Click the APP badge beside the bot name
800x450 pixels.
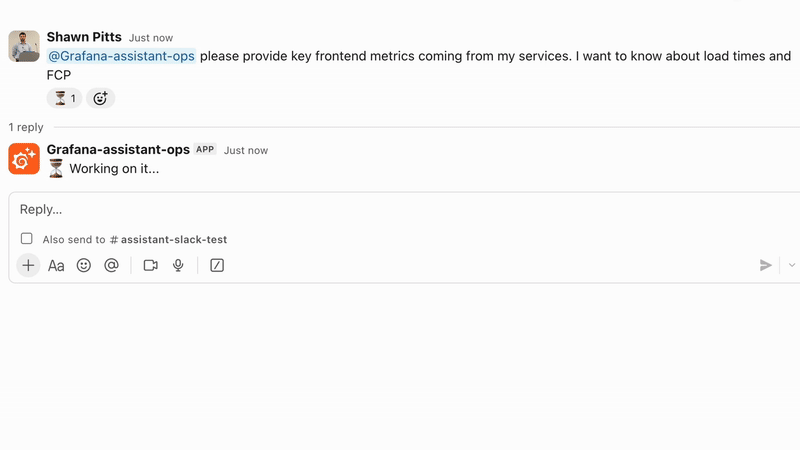(205, 149)
